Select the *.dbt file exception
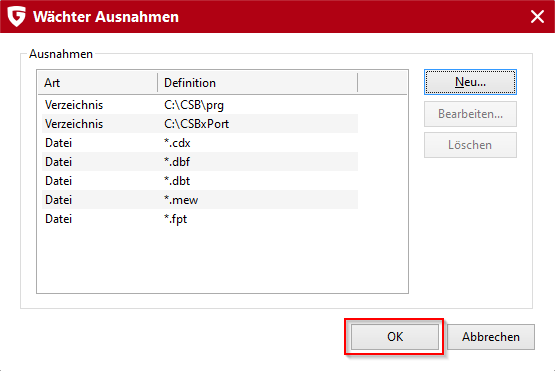The width and height of the screenshot is (555, 371). tap(200, 181)
